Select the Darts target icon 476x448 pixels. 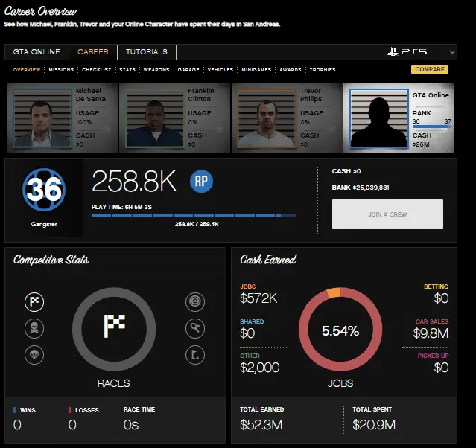[194, 301]
